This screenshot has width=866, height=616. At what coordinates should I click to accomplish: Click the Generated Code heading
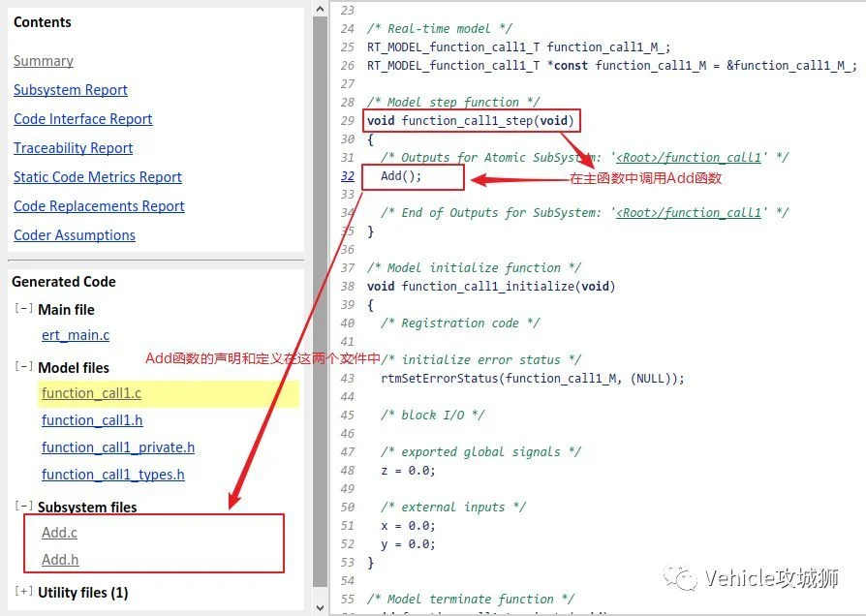[64, 282]
